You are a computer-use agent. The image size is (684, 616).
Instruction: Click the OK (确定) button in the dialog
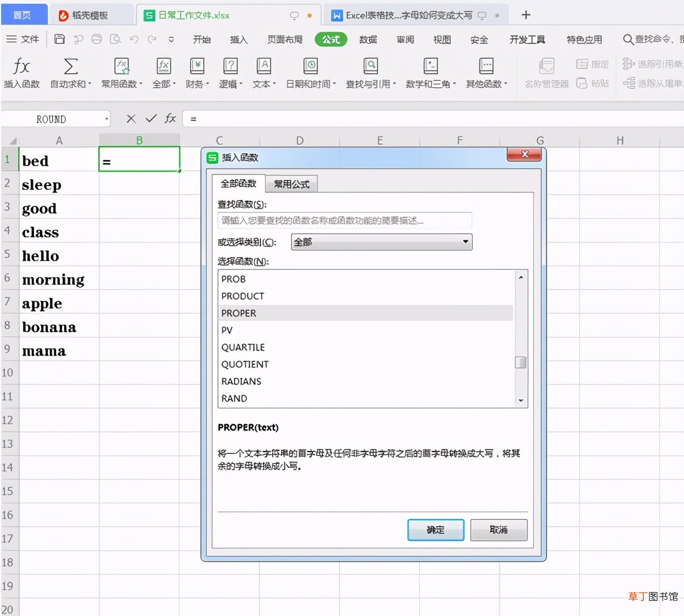[x=436, y=530]
